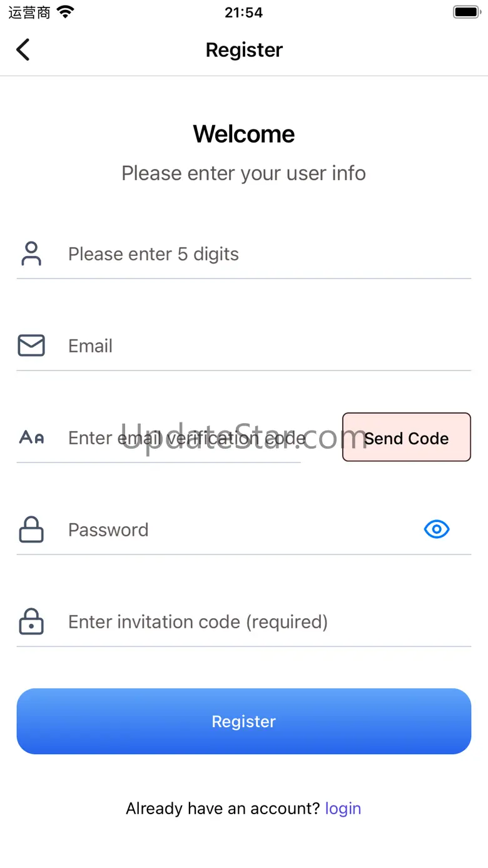Tap the back arrow icon
Image resolution: width=488 pixels, height=868 pixels.
(x=23, y=49)
